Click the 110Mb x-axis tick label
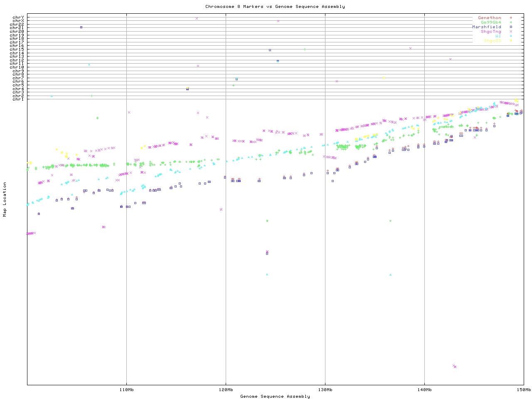The height and width of the screenshot is (399, 532). [x=126, y=390]
